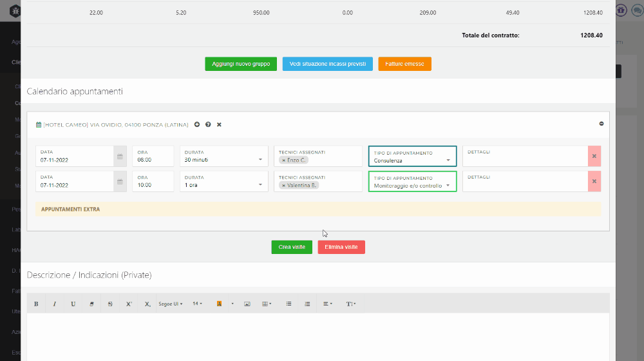Click Aggiungi nuovo gruppo button
Viewport: 644px width, 361px height.
click(241, 64)
